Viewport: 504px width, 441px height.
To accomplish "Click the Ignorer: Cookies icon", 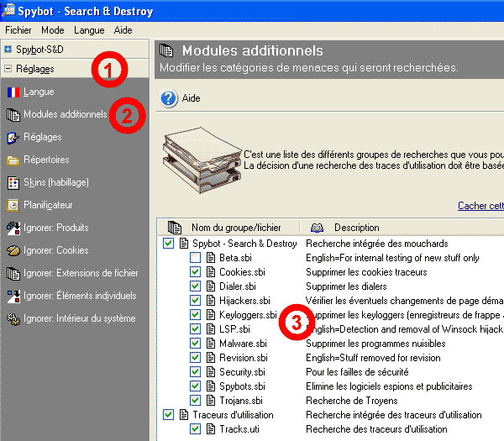I will pyautogui.click(x=13, y=250).
